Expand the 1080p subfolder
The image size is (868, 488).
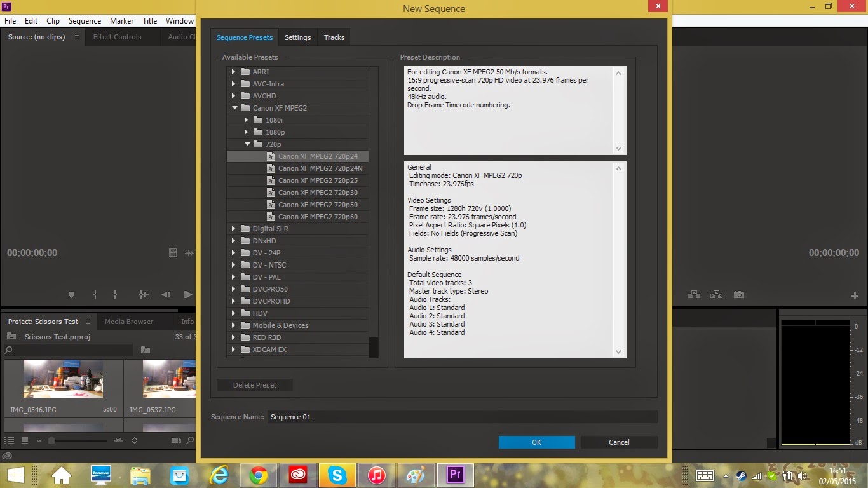pos(247,132)
